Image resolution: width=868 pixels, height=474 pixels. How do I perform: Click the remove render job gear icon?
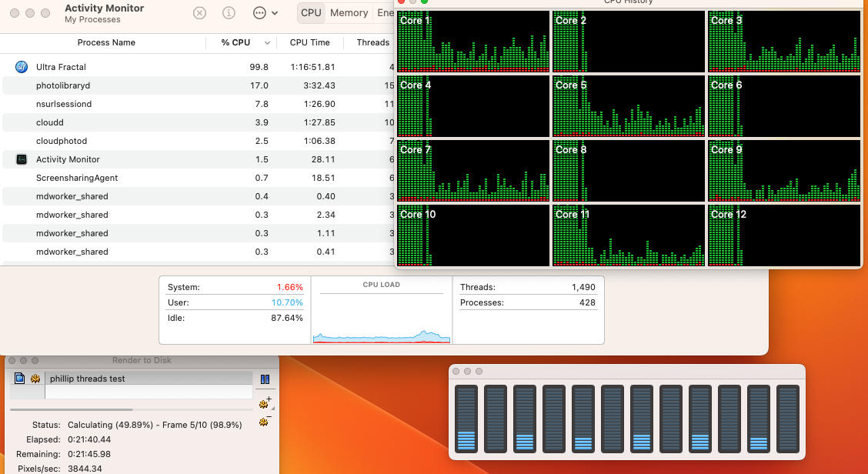tap(265, 421)
